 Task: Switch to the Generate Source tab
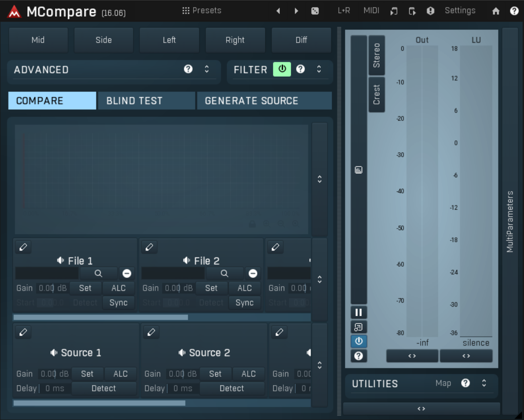click(x=264, y=101)
